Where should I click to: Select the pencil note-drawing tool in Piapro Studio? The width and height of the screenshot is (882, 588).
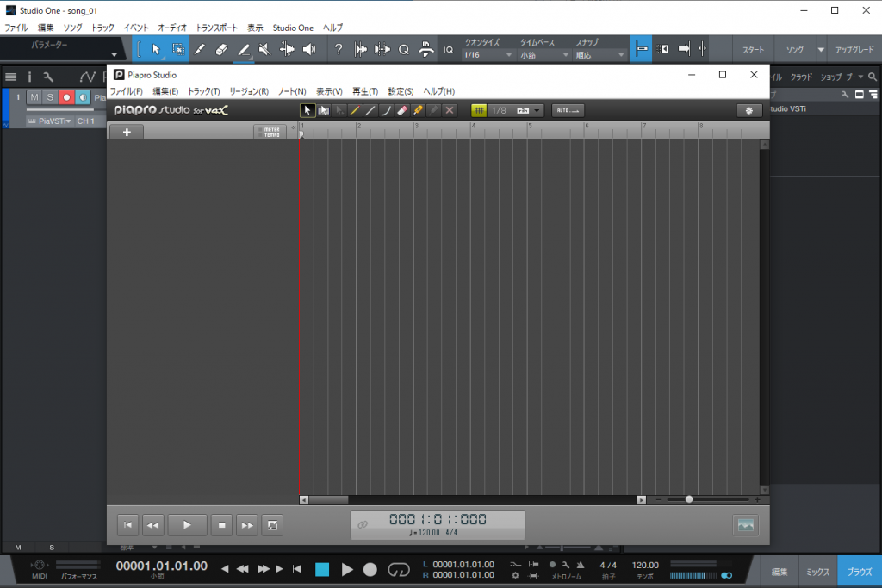click(355, 110)
